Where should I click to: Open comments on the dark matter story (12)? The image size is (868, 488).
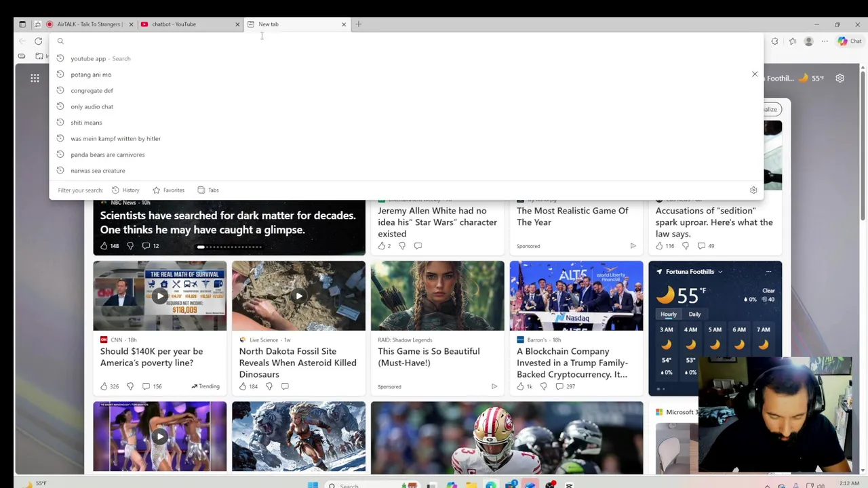coord(151,246)
